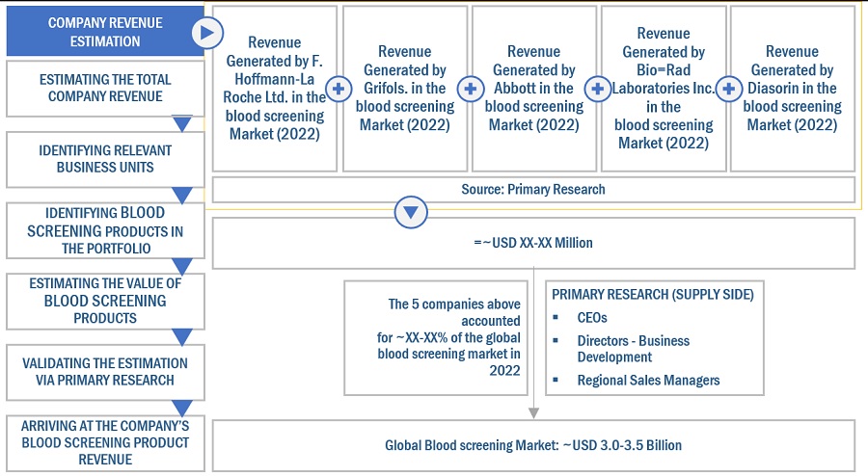The width and height of the screenshot is (868, 476).
Task: Click down triangle under Estimating Total Company Revenue
Action: coord(181,123)
